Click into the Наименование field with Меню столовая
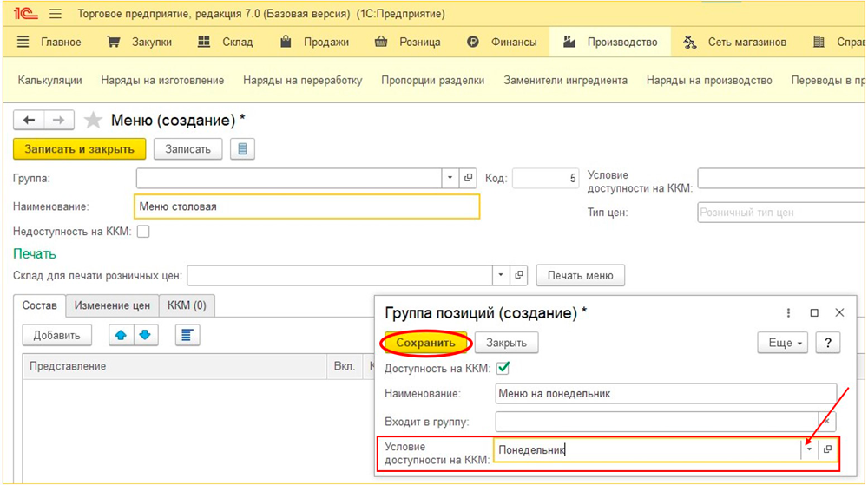The width and height of the screenshot is (868, 485). [x=307, y=206]
